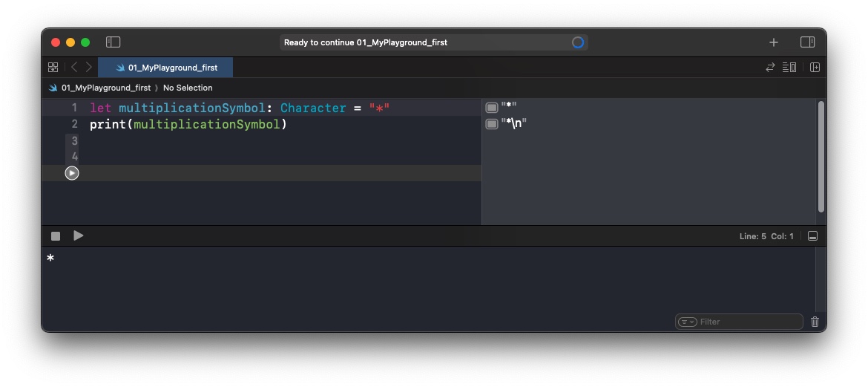Click the green zoom window button
This screenshot has height=387, width=868.
pos(85,42)
